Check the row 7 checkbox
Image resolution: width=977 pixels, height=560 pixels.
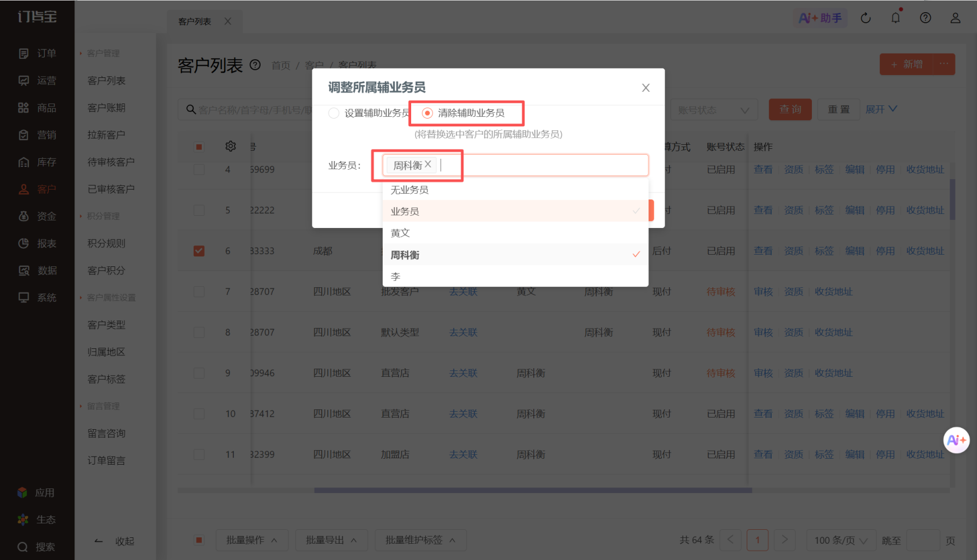pos(199,292)
